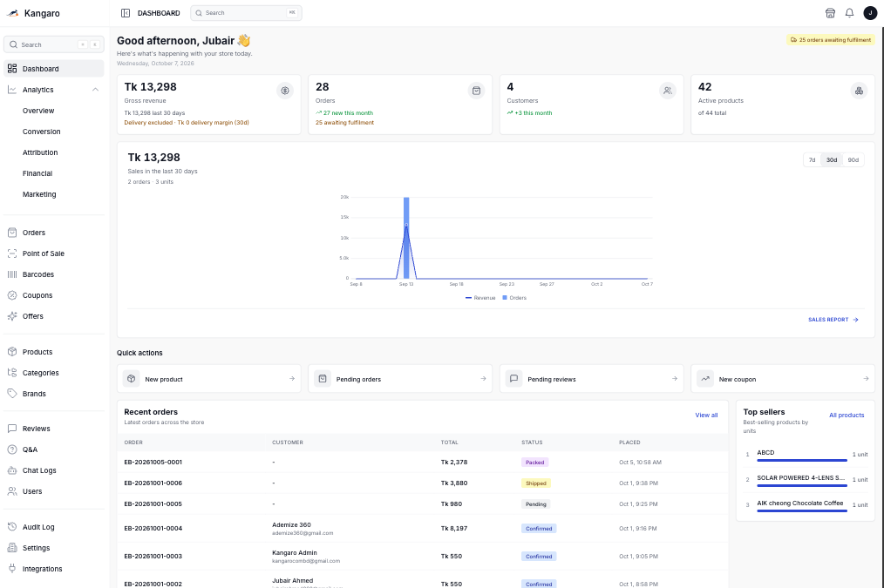Click 25 orders awaiting fulfilment badge
The image size is (884, 588).
point(831,40)
